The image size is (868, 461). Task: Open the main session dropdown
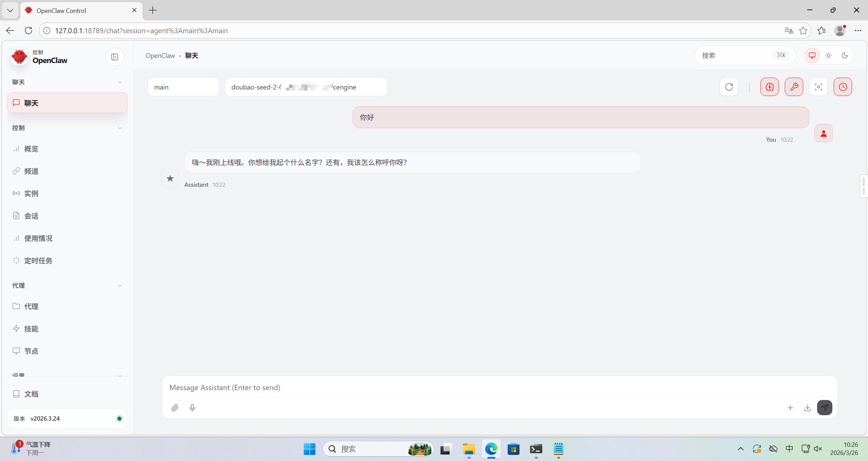(183, 87)
